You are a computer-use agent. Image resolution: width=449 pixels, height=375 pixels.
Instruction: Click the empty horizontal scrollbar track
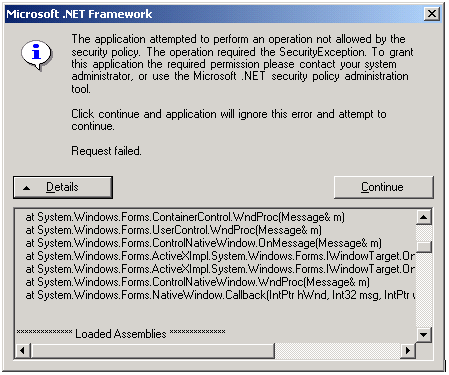[x=337, y=351]
